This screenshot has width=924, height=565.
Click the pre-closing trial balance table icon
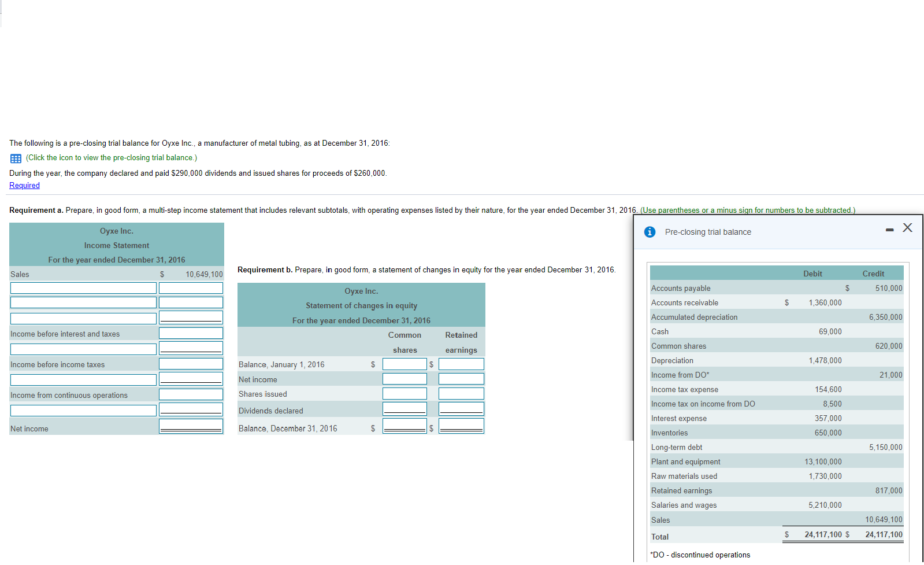click(x=16, y=158)
